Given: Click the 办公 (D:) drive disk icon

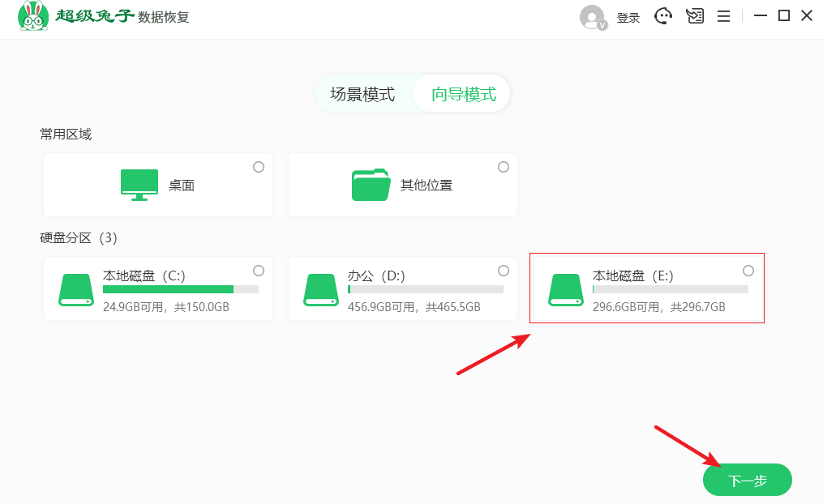Looking at the screenshot, I should pyautogui.click(x=321, y=289).
